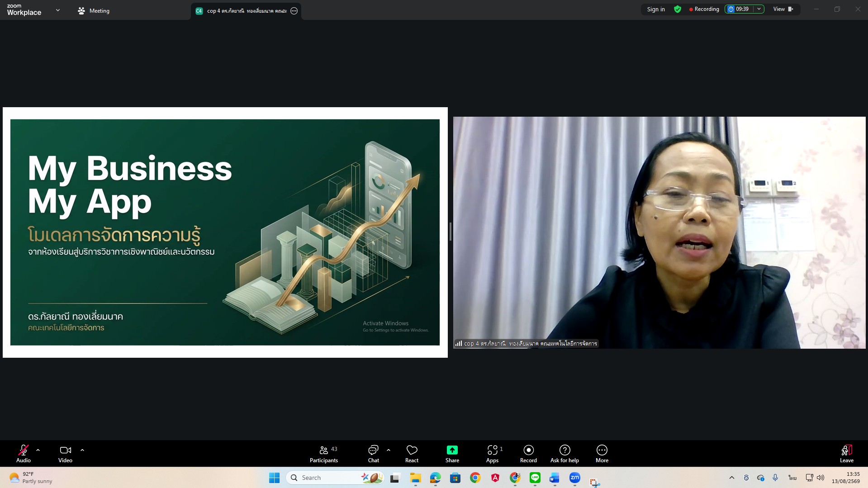Open the Zoom app icon on taskbar
The height and width of the screenshot is (488, 868).
(575, 478)
